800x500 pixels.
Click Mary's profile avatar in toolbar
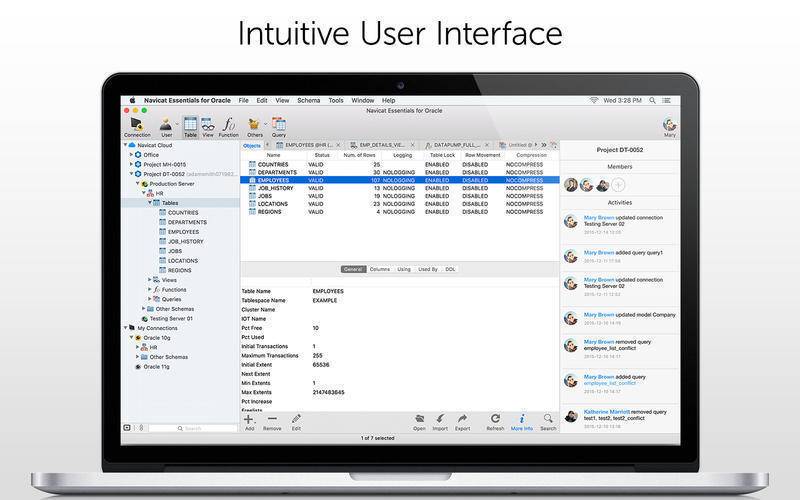[x=669, y=124]
